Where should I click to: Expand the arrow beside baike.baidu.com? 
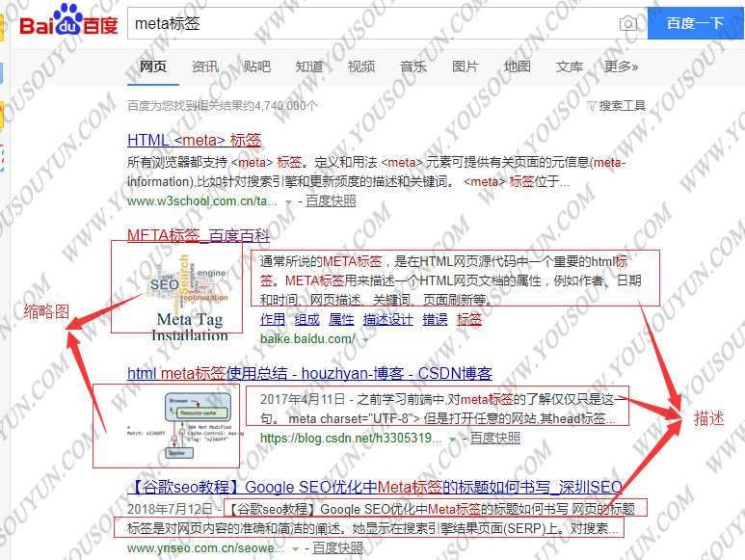[365, 340]
